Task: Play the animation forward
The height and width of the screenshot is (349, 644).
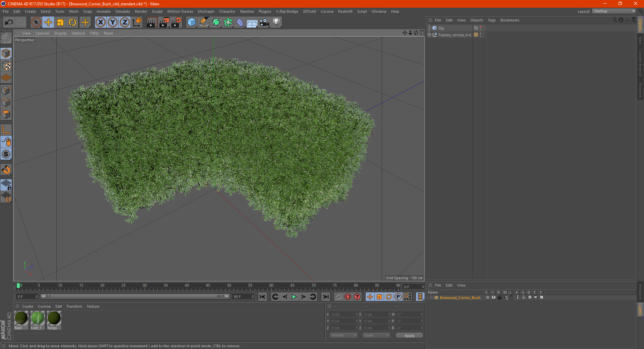Action: tap(294, 297)
